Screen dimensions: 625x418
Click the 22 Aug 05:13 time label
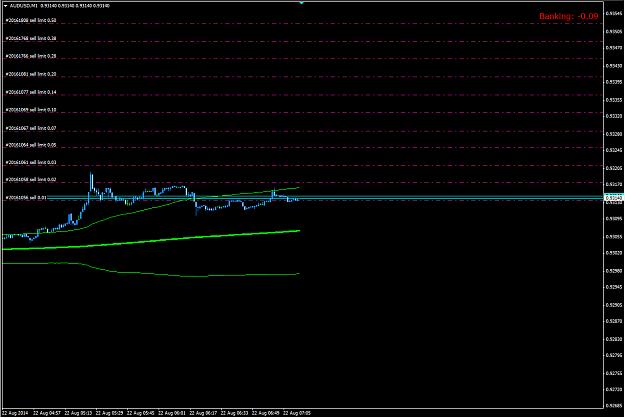78,413
